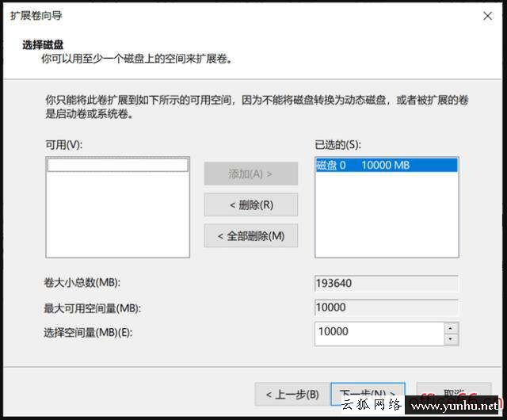Image resolution: width=507 pixels, height=420 pixels.
Task: Click the 全部删除(M) button
Action: pos(251,235)
